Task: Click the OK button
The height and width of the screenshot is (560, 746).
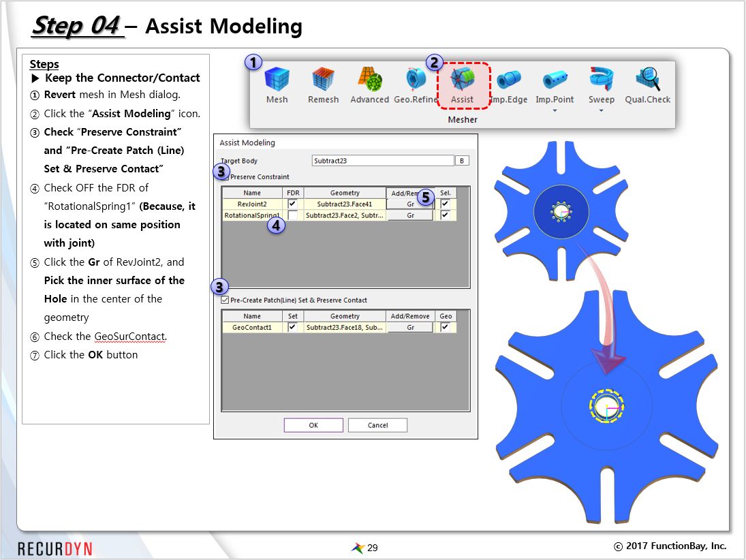Action: coord(313,425)
